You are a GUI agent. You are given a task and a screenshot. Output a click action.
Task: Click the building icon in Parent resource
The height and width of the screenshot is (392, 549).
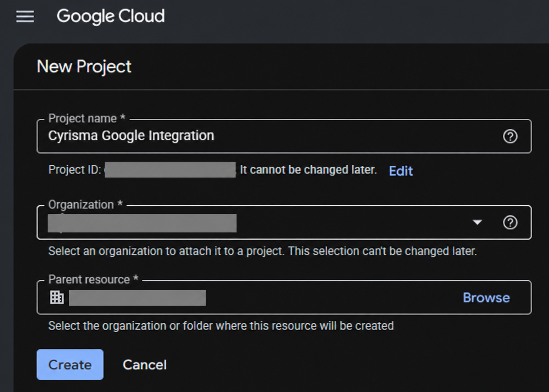[x=57, y=297]
